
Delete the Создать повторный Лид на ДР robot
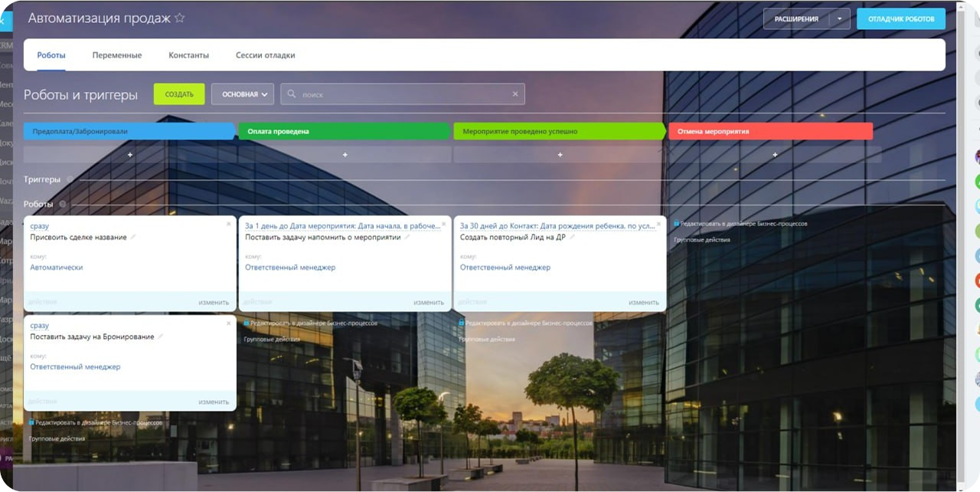[x=658, y=225]
